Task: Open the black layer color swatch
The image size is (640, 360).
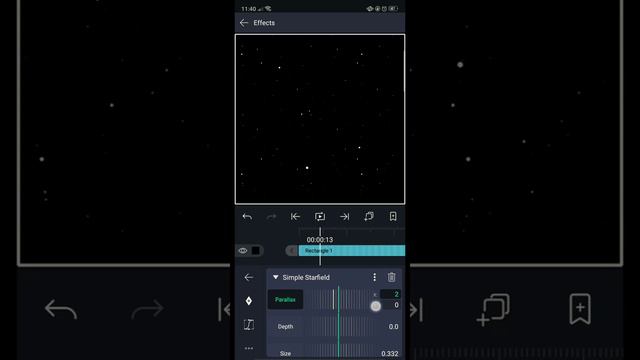Action: (256, 251)
